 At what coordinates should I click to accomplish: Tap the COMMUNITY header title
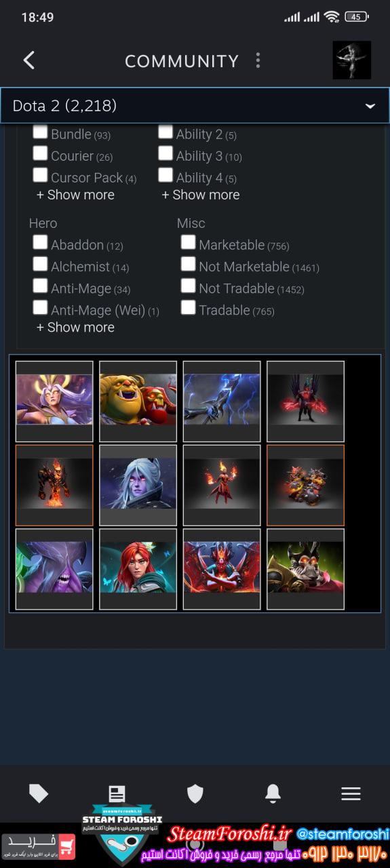point(182,61)
